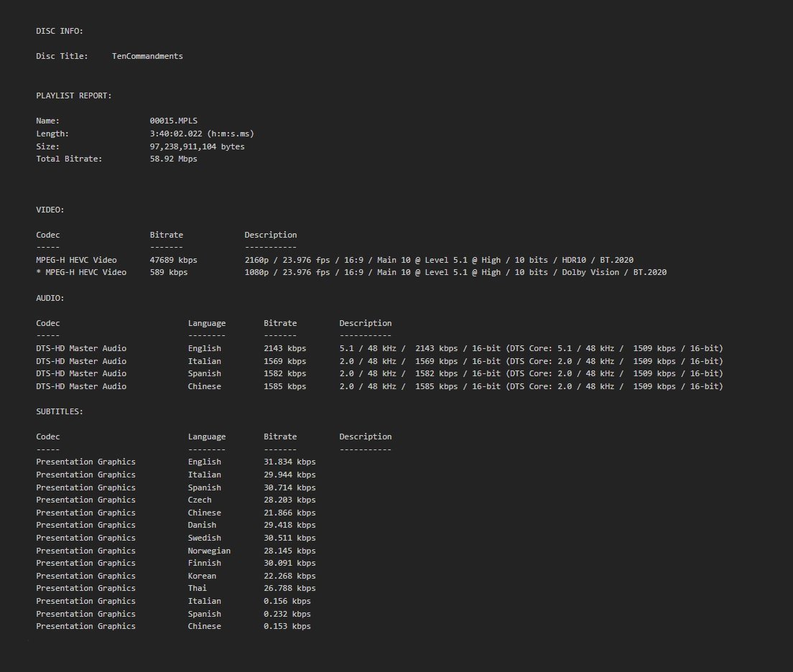Click the Korean subtitle language entry

202,576
